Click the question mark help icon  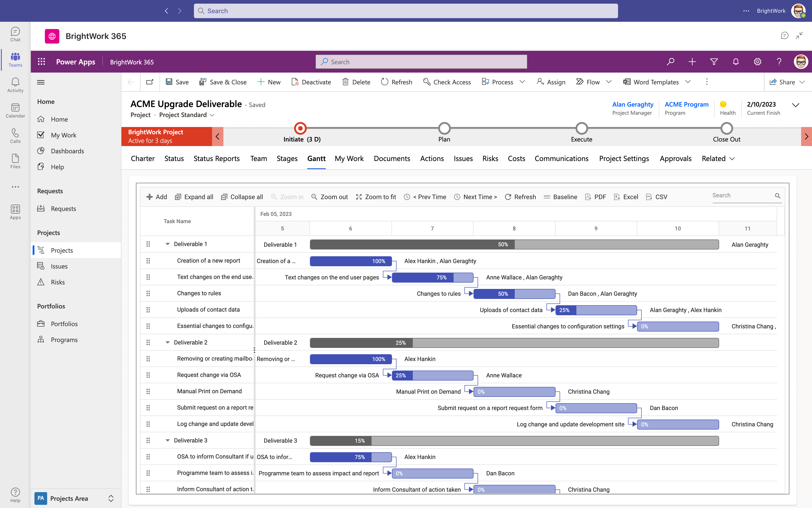tap(779, 61)
